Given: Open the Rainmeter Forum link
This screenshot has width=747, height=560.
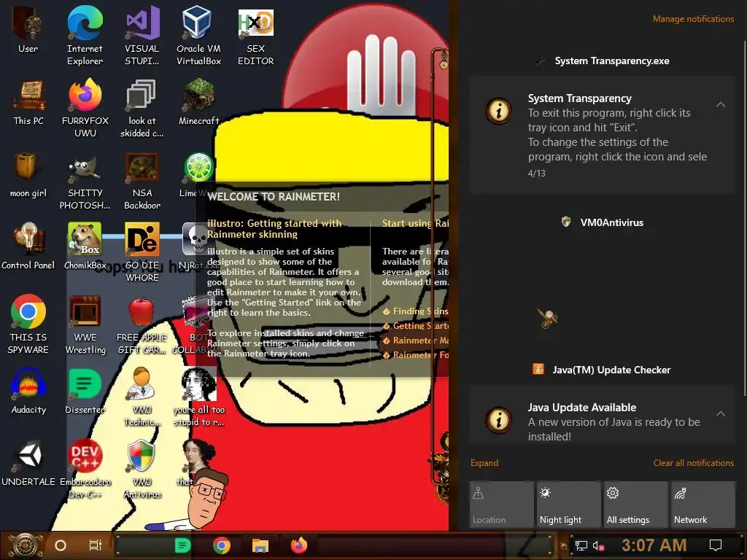Looking at the screenshot, I should pos(415,355).
